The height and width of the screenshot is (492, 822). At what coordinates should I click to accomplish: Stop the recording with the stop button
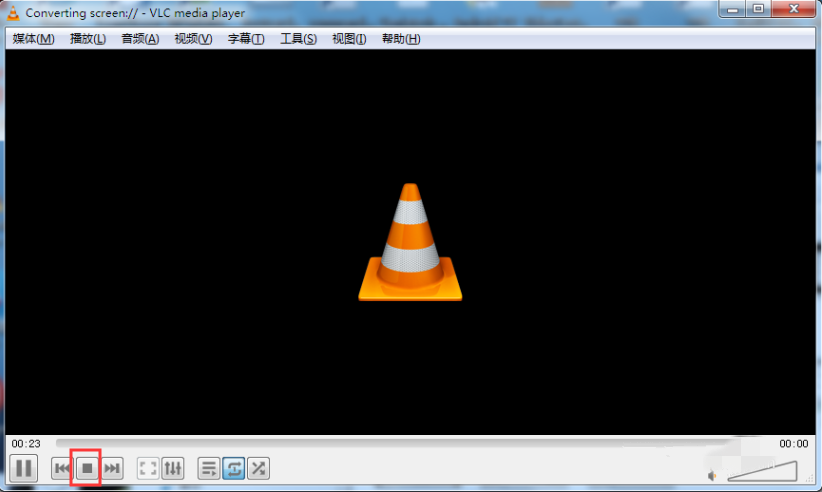pos(87,468)
